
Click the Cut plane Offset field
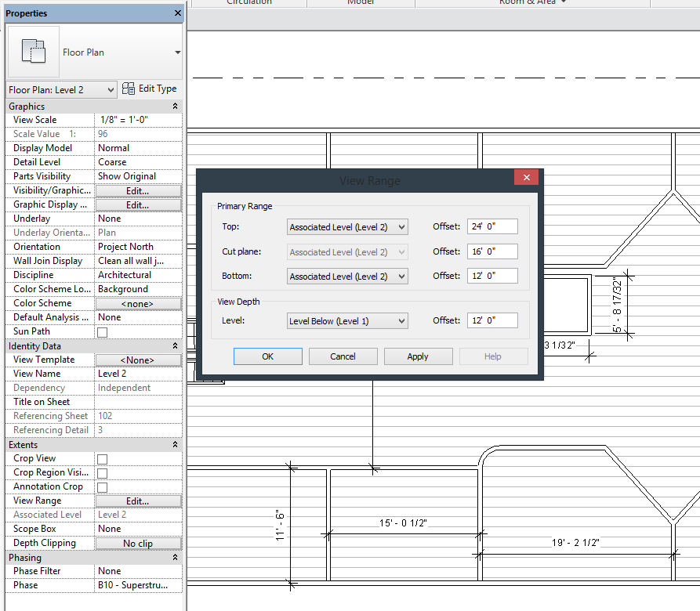pos(492,251)
